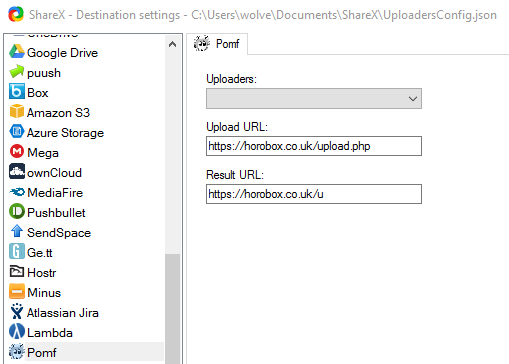509x364 pixels.
Task: Click the destination list scrollbar thumb
Action: [x=172, y=308]
